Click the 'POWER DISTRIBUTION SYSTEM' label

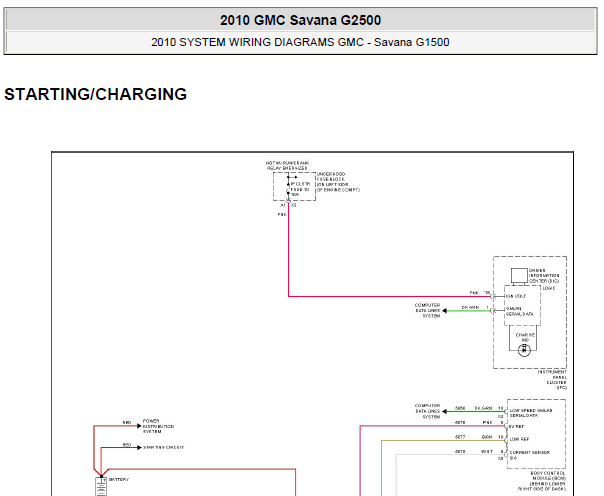[x=158, y=426]
